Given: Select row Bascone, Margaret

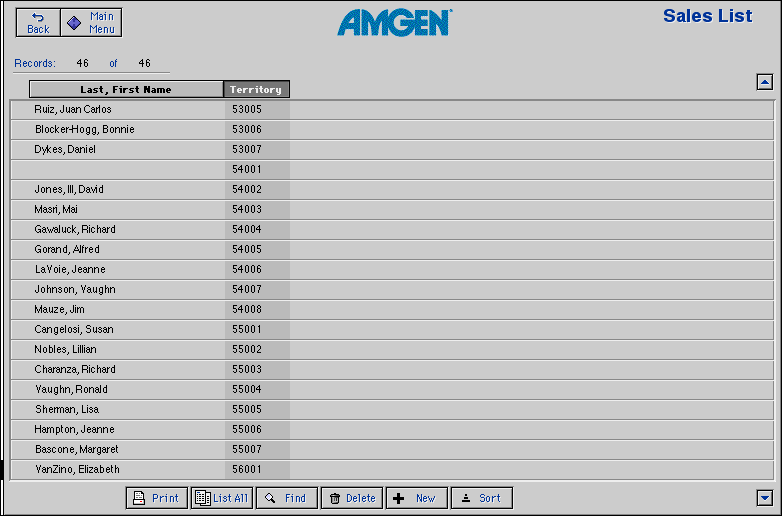Looking at the screenshot, I should [392, 450].
